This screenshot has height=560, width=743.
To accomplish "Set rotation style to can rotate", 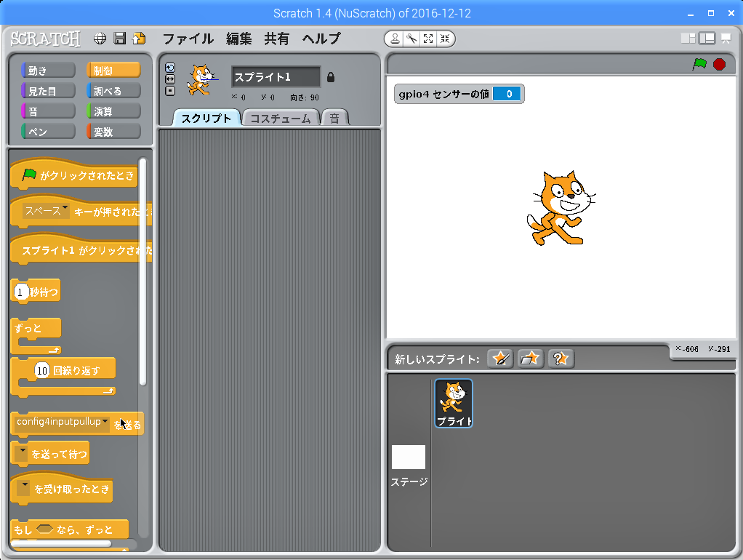I will click(x=170, y=68).
